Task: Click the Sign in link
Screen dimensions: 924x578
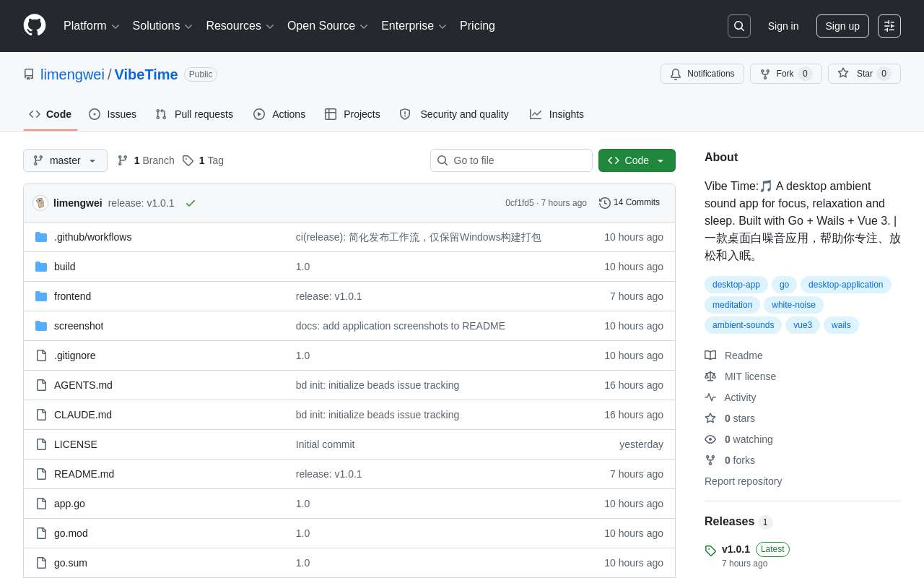Action: click(783, 26)
